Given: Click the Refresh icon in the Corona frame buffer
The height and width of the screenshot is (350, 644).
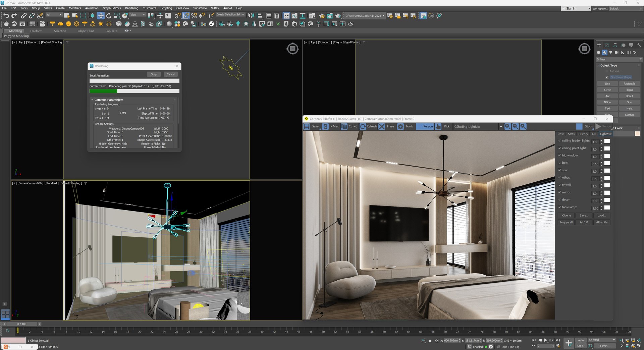Looking at the screenshot, I should click(x=363, y=126).
